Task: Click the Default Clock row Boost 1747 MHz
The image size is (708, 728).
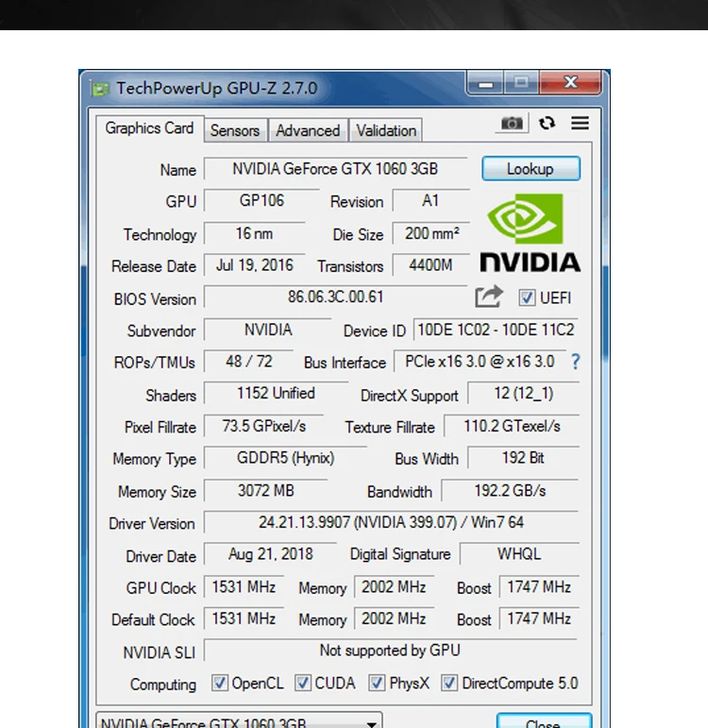Action: 539,618
